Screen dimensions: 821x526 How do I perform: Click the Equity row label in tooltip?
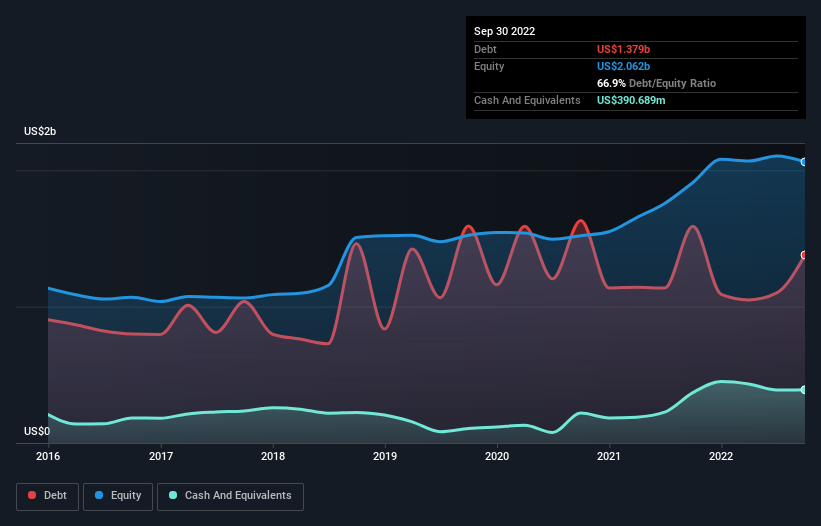click(489, 66)
